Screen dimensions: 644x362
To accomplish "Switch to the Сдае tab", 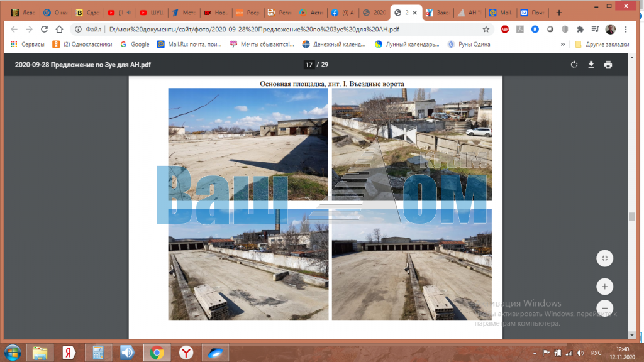I will (x=88, y=13).
